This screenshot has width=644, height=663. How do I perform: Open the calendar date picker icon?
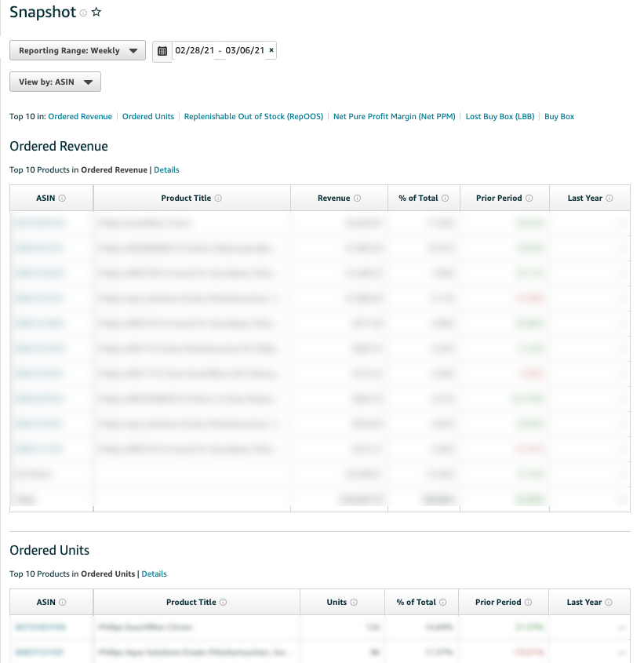[162, 49]
